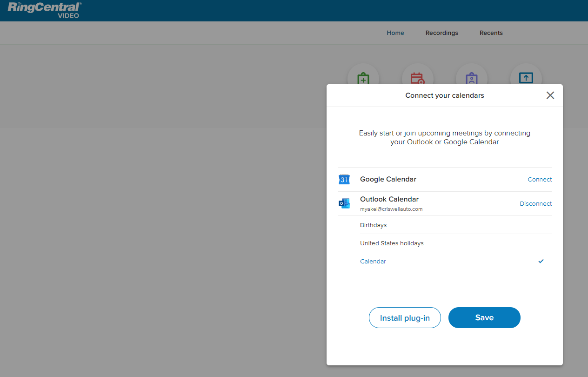
Task: Switch to the Recordings tab
Action: coord(442,33)
